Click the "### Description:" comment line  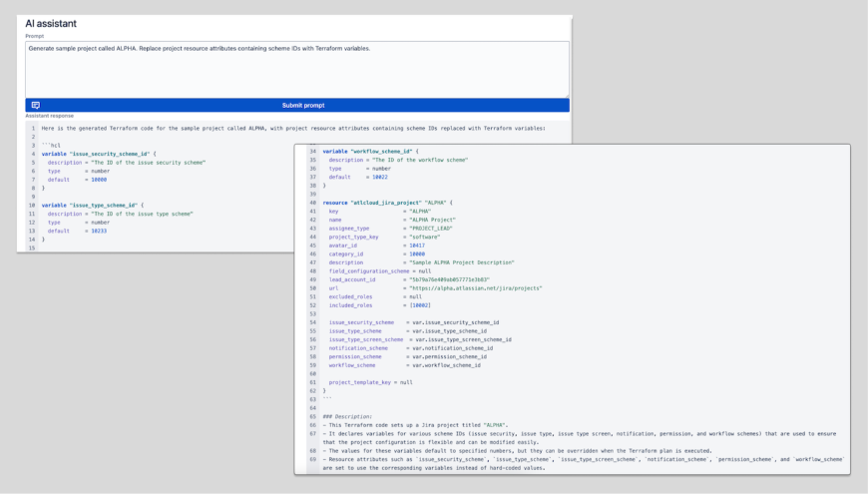[347, 416]
